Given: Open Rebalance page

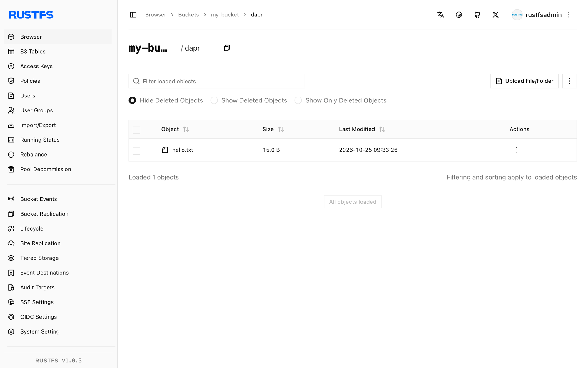Looking at the screenshot, I should point(58,155).
